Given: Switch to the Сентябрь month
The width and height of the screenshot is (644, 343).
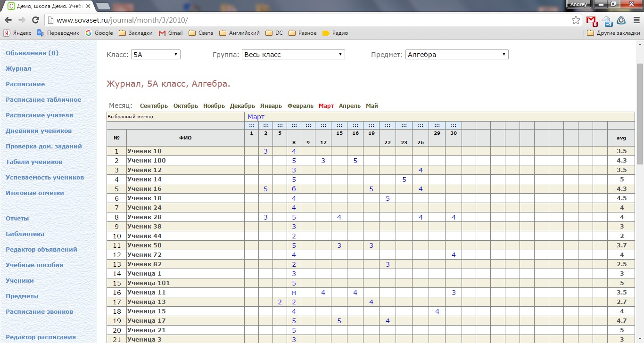Looking at the screenshot, I should click(154, 106).
